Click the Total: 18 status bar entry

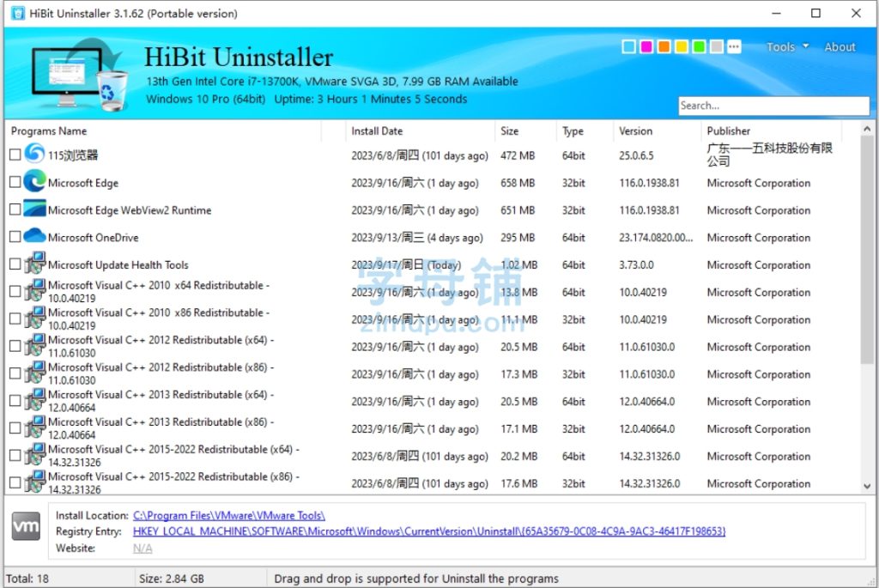27,579
